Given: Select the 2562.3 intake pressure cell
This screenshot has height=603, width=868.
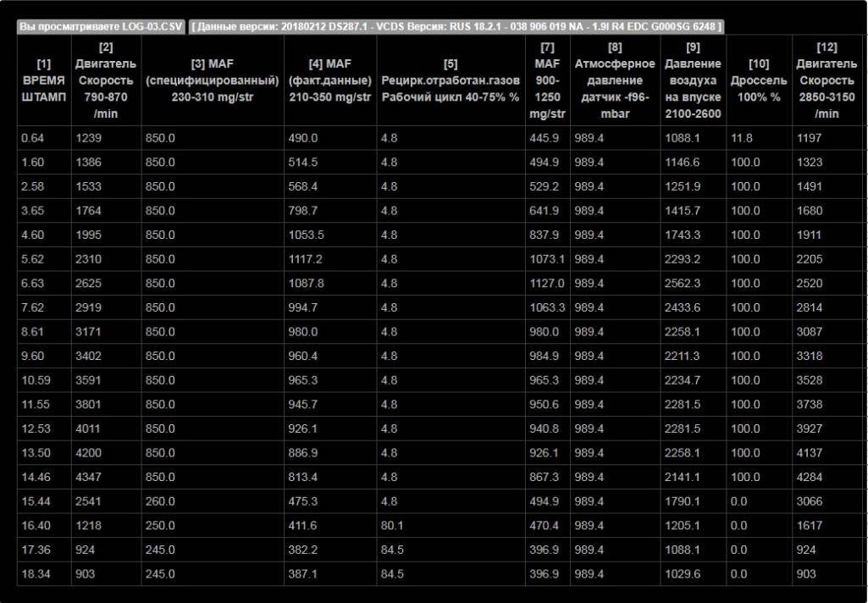Looking at the screenshot, I should click(683, 284).
